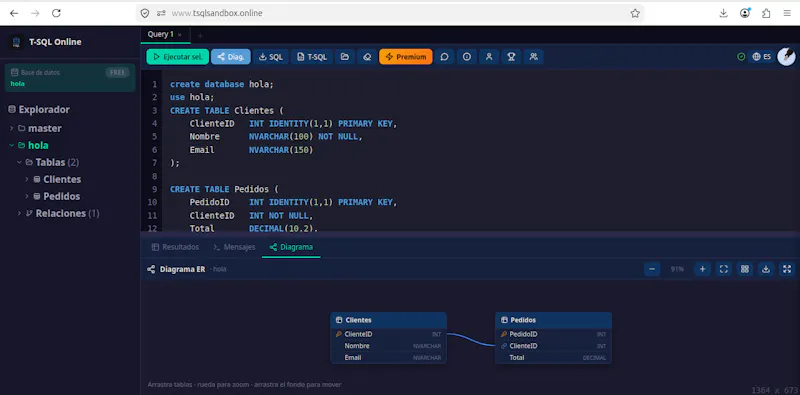Viewport: 800px width, 395px height.
Task: Open the chat bubble icon
Action: click(444, 57)
